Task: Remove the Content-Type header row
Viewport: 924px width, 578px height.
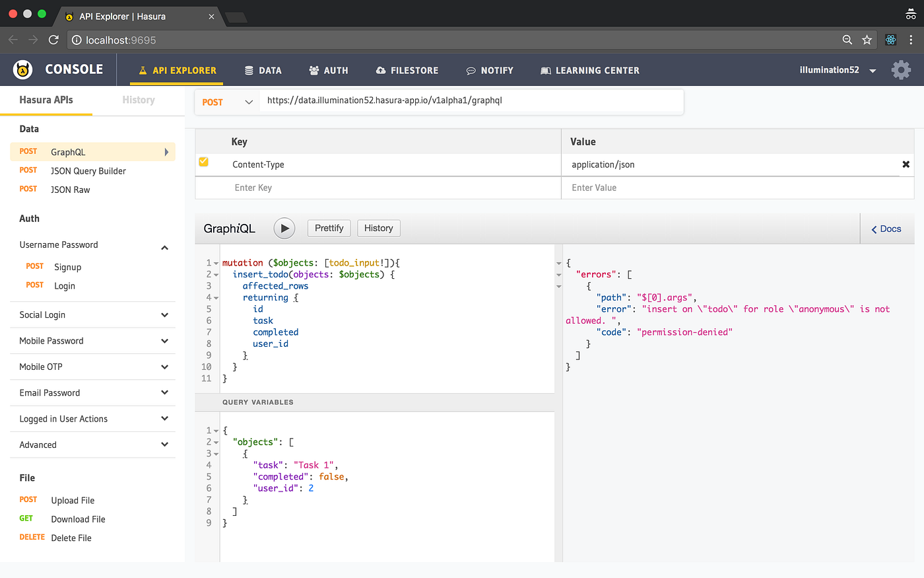Action: [x=906, y=164]
